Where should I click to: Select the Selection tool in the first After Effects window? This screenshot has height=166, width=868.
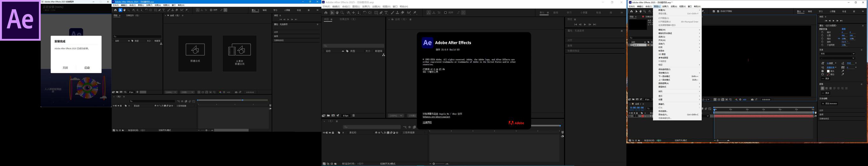pyautogui.click(x=121, y=10)
